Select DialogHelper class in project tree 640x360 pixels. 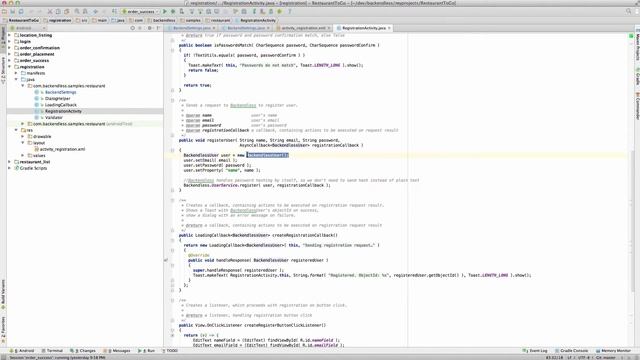click(57, 98)
